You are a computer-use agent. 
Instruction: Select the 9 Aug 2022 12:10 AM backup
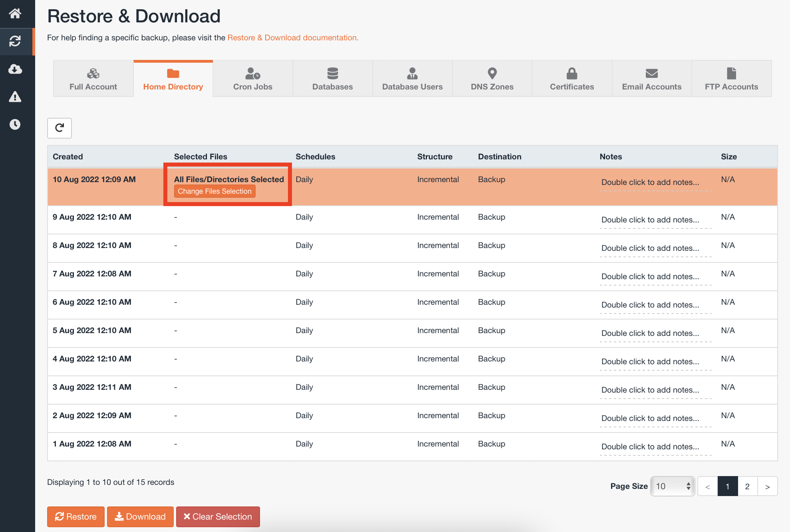(413, 220)
